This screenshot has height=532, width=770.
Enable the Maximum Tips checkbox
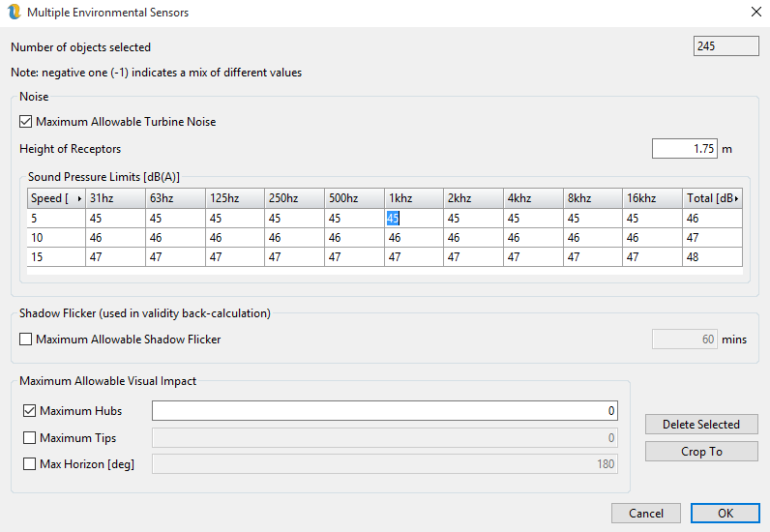coord(29,438)
